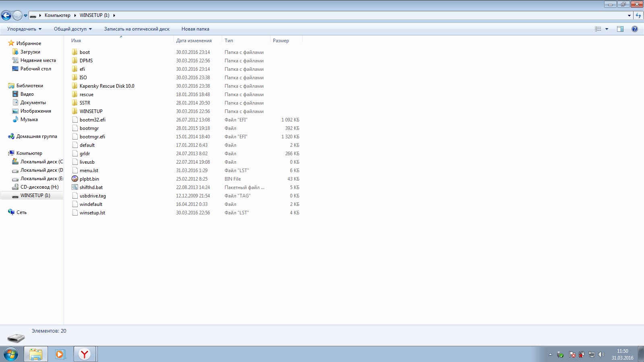Screen dimensions: 644x362
Task: Select Компьютер in the navigation pane
Action: point(29,153)
